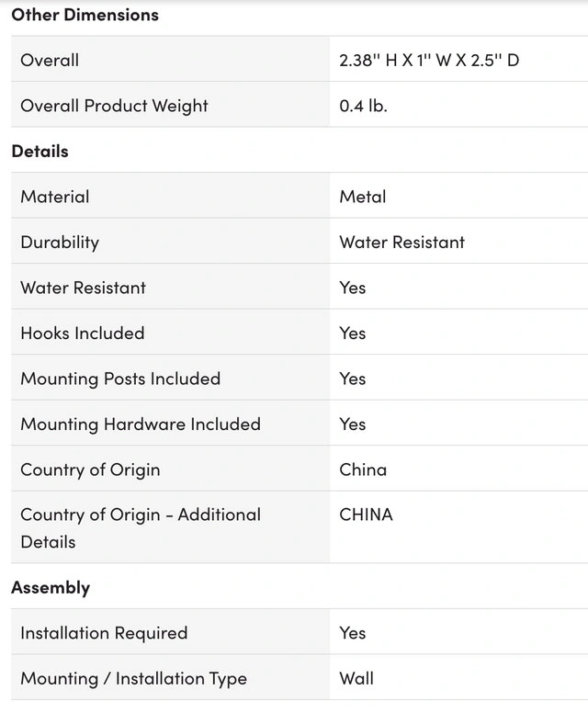Click the Mounting Posts Included label

[x=120, y=379]
